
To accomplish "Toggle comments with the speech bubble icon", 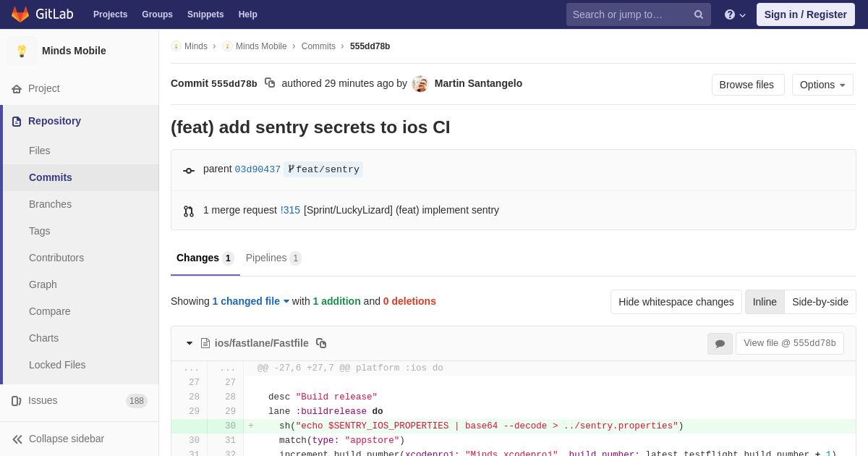I will pos(720,344).
